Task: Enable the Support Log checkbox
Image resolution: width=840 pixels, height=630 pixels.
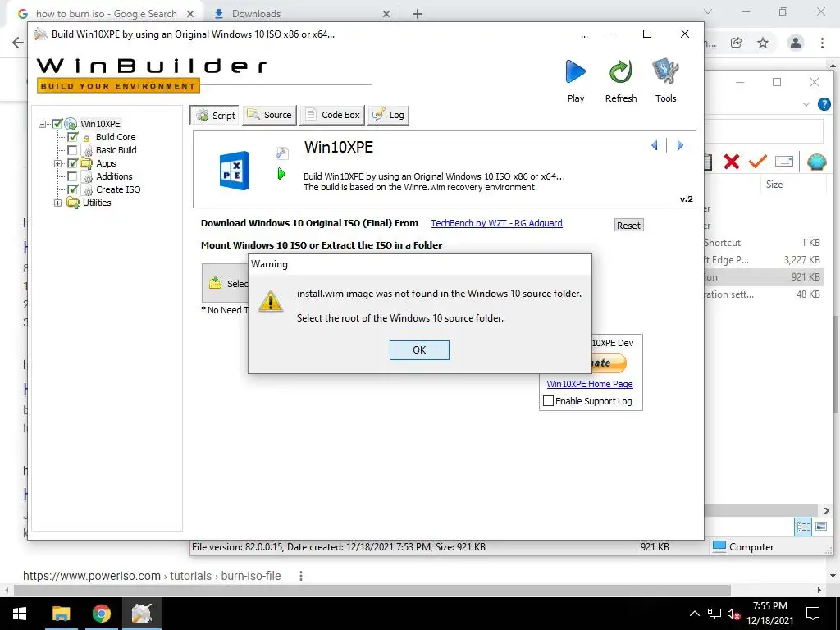Action: (x=548, y=400)
